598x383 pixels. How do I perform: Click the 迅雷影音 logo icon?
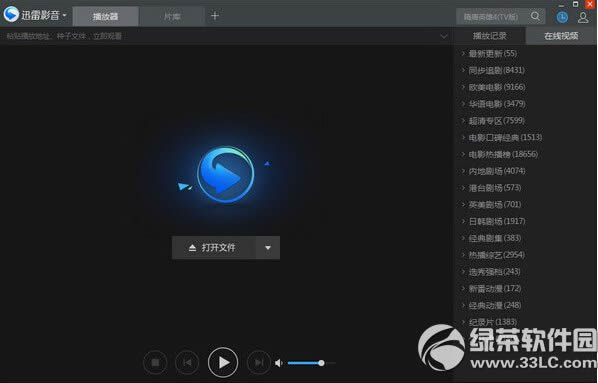click(x=11, y=14)
